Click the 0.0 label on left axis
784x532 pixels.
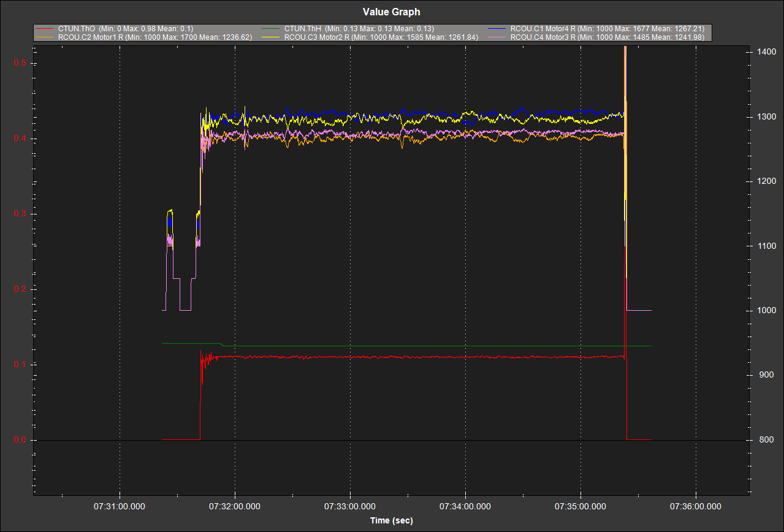21,440
